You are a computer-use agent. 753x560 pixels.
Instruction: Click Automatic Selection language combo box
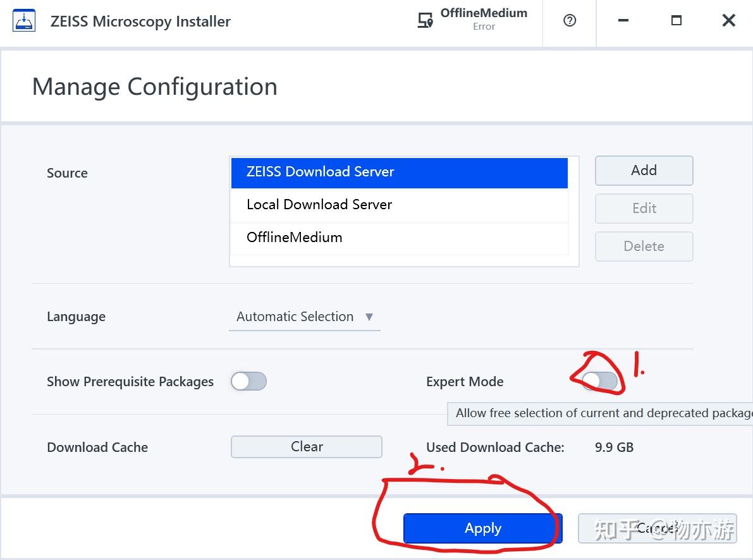tap(295, 317)
